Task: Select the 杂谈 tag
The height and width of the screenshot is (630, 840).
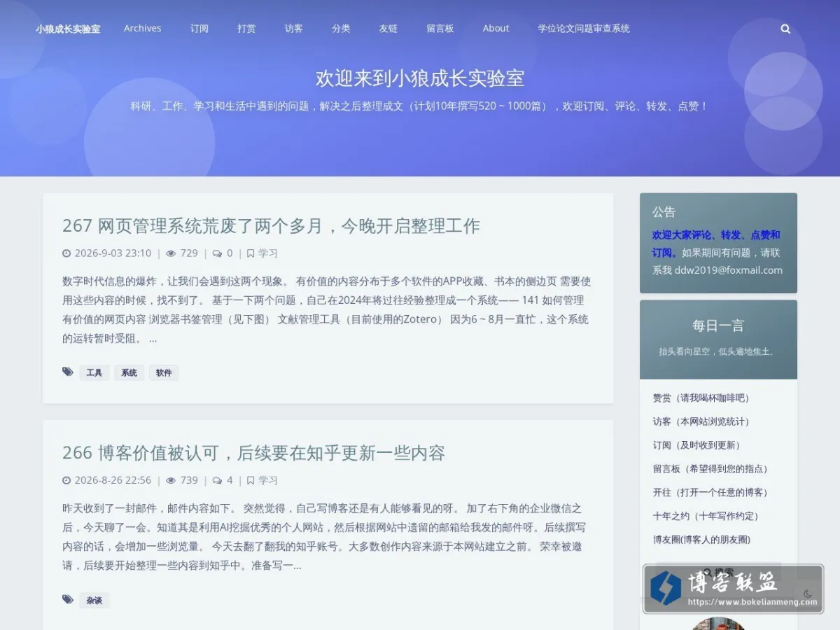Action: tap(94, 600)
